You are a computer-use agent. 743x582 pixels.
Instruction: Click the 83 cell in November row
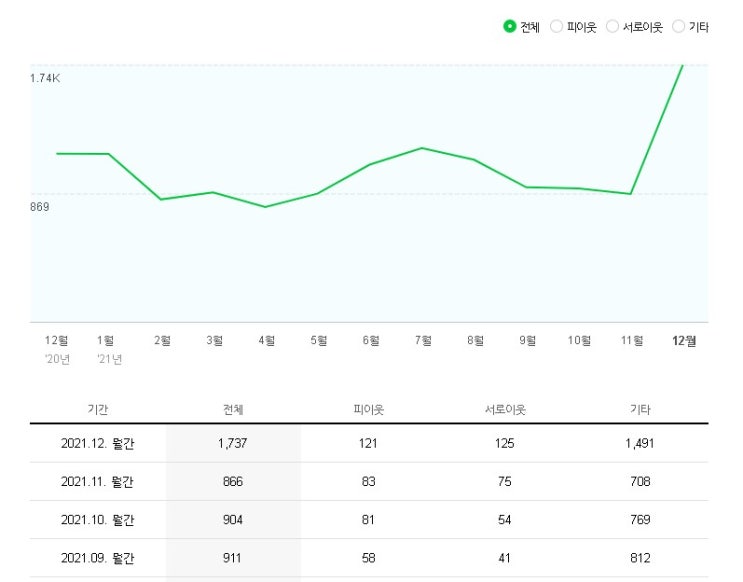[x=368, y=482]
